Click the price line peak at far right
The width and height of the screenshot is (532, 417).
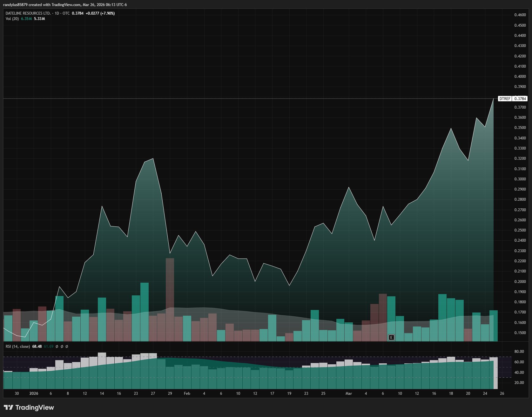coord(493,99)
